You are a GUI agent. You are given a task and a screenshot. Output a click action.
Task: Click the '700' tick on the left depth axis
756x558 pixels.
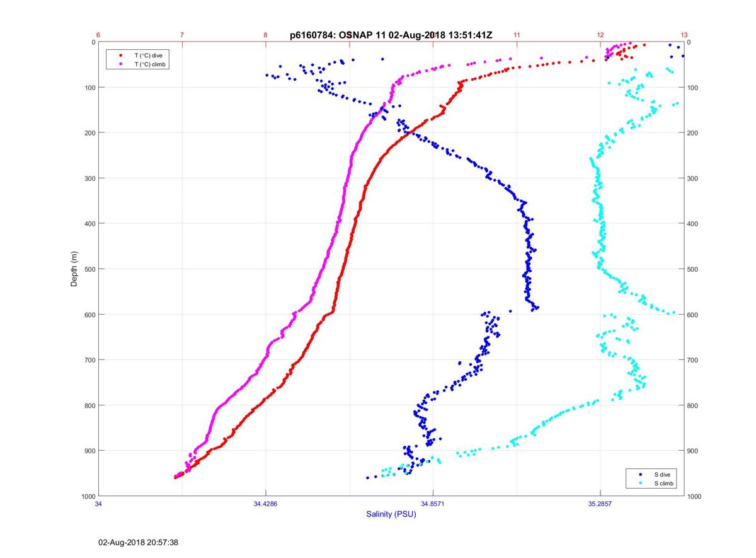pos(89,360)
